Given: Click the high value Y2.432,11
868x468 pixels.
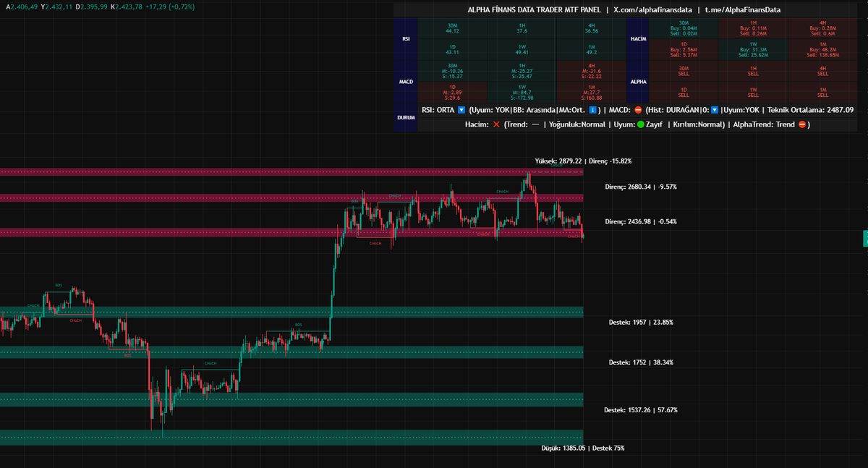Looking at the screenshot, I should [57, 7].
